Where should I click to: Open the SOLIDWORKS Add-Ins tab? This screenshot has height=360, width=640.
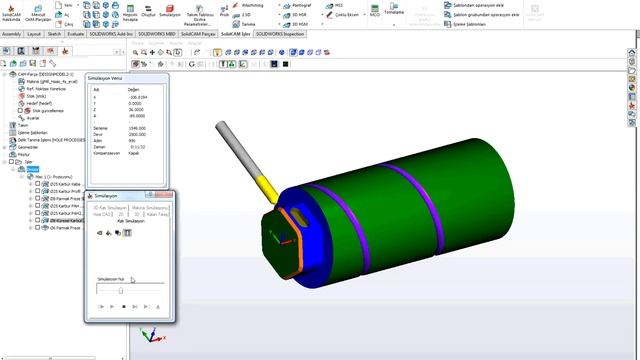pyautogui.click(x=111, y=34)
